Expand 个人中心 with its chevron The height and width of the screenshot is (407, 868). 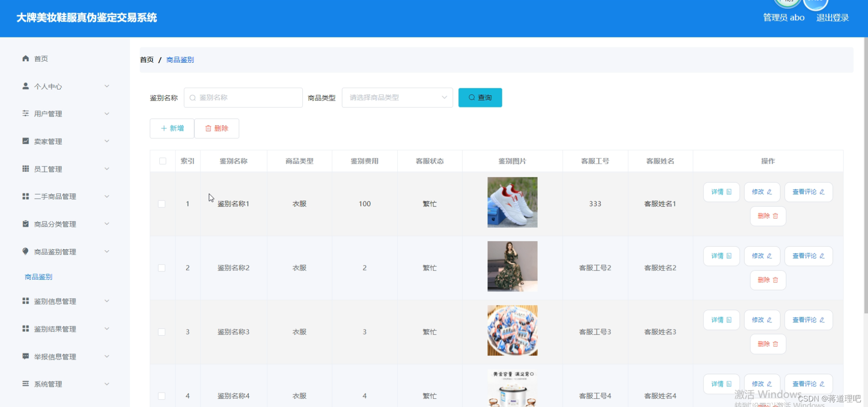[x=107, y=86]
